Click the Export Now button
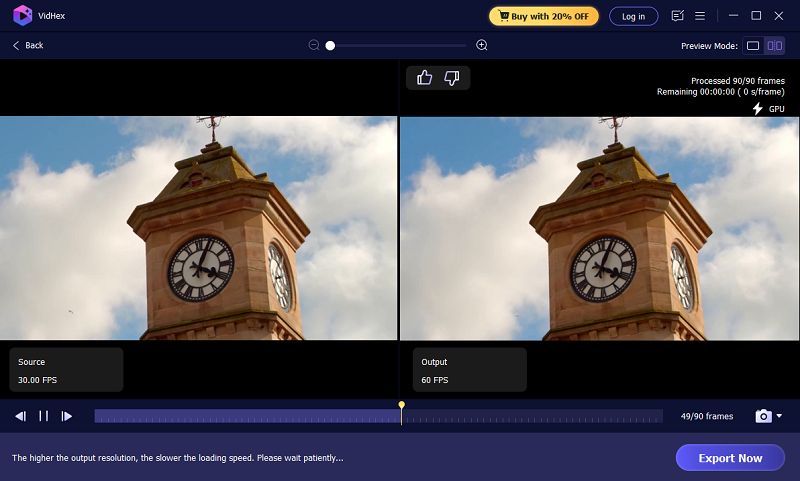This screenshot has width=800, height=481. coord(729,458)
